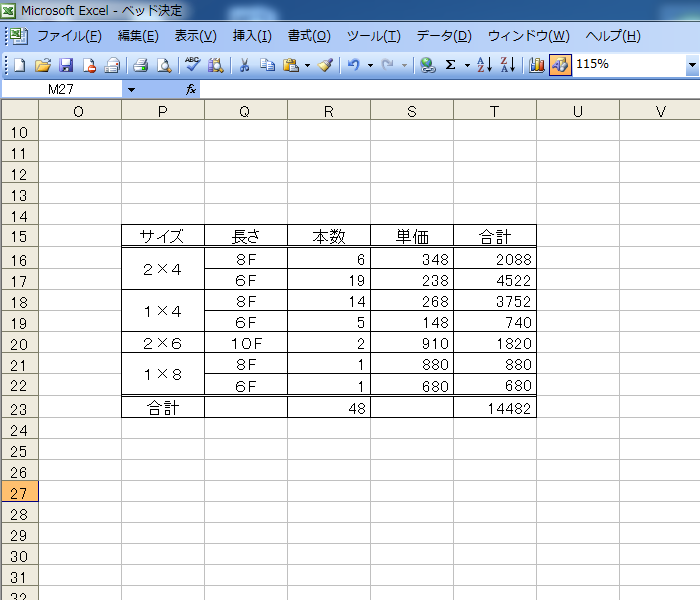Select the 単価 header cell
Screen dimensions: 700x600
(x=412, y=236)
